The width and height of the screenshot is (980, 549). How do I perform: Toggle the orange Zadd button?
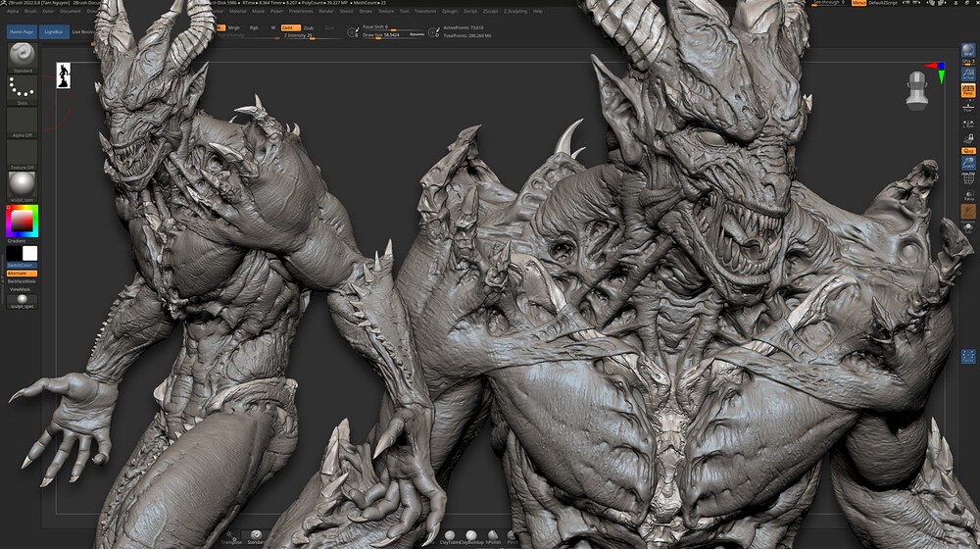pyautogui.click(x=290, y=27)
